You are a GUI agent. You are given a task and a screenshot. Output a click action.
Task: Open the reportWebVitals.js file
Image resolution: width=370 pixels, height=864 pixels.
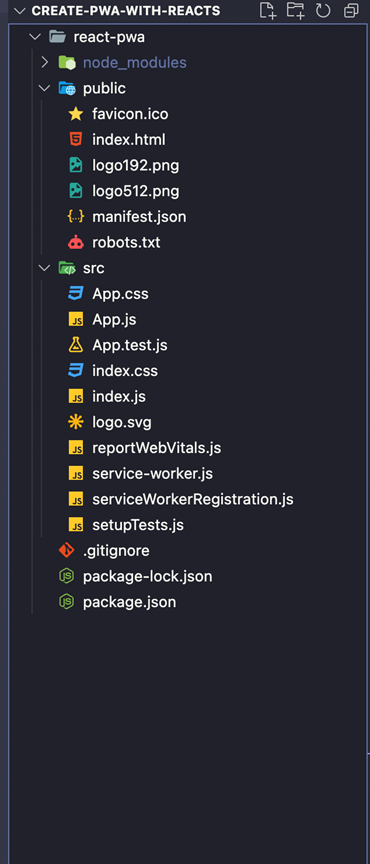[157, 449]
